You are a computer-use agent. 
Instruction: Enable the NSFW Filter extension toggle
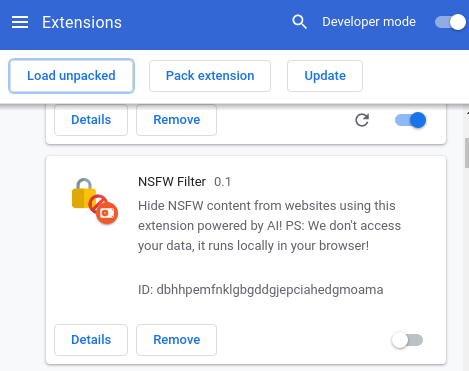pos(407,340)
